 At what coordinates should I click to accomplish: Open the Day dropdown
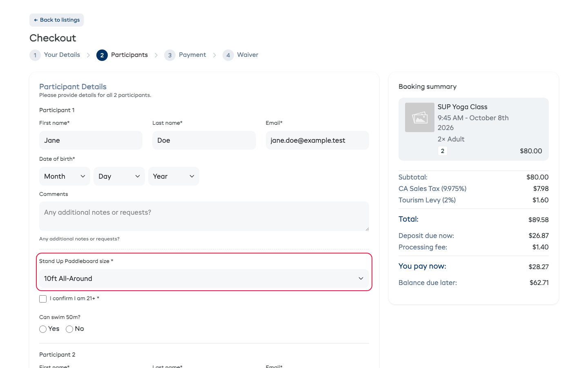click(119, 176)
